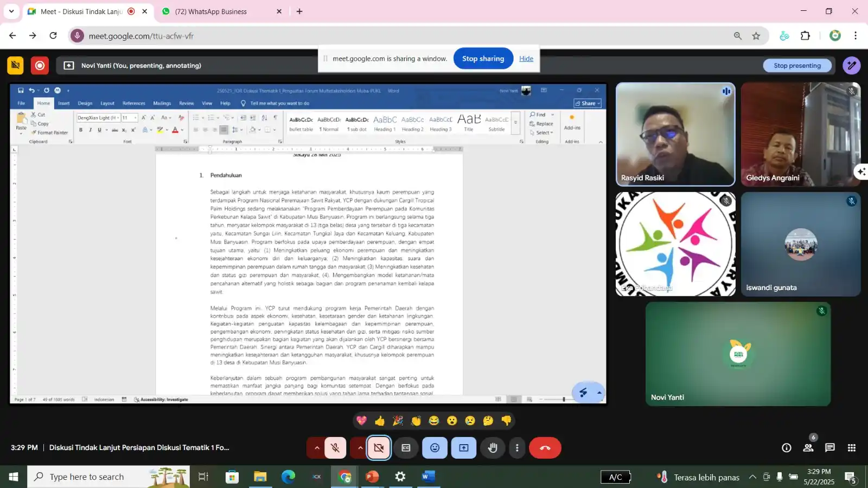Click the Stop sharing button
The image size is (868, 488).
tap(483, 59)
